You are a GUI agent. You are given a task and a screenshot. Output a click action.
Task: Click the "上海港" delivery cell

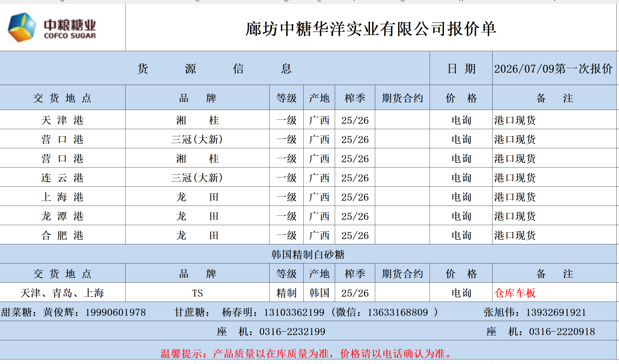coord(62,197)
